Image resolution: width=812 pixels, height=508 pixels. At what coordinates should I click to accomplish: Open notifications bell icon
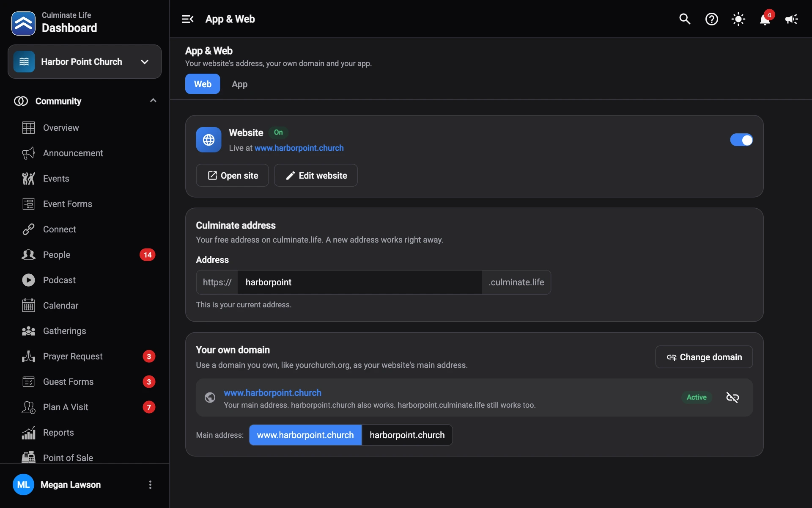(765, 19)
